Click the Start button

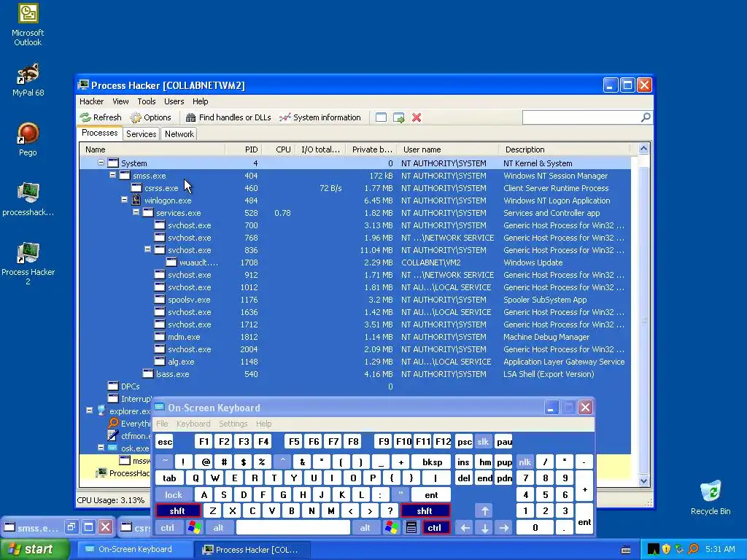click(34, 549)
